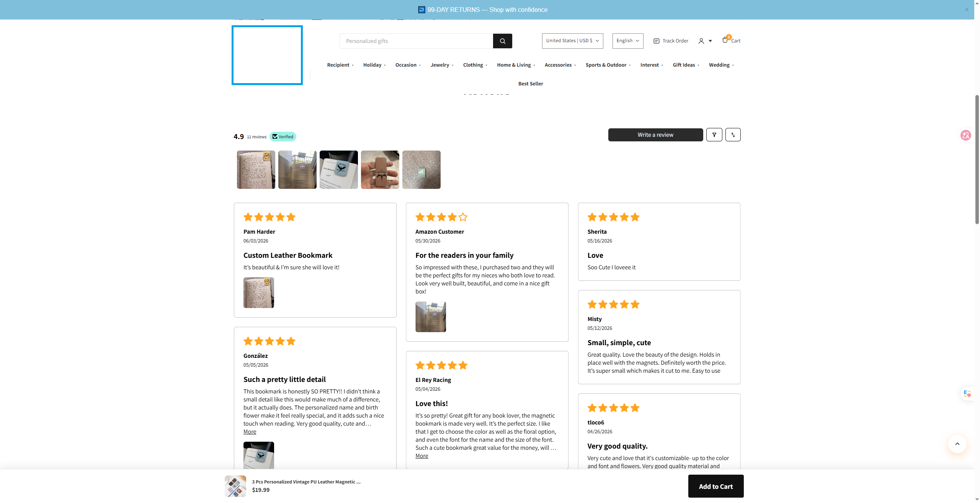Click the back-to-top arrow button
This screenshot has height=503, width=980.
[x=957, y=444]
